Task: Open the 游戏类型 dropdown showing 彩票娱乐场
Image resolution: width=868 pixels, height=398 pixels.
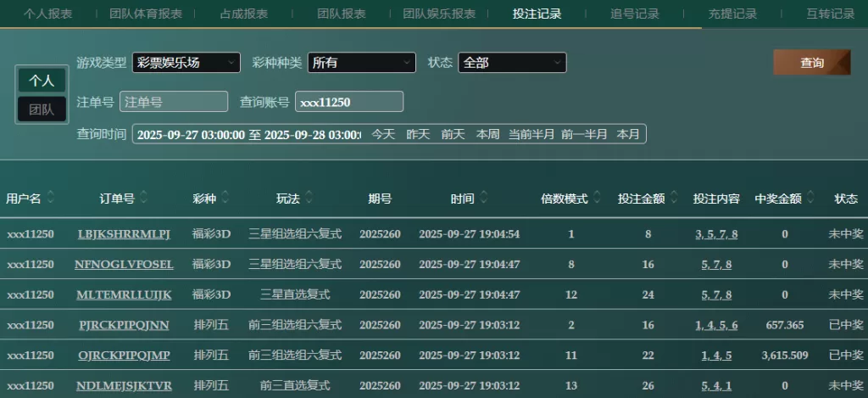Action: pyautogui.click(x=186, y=63)
